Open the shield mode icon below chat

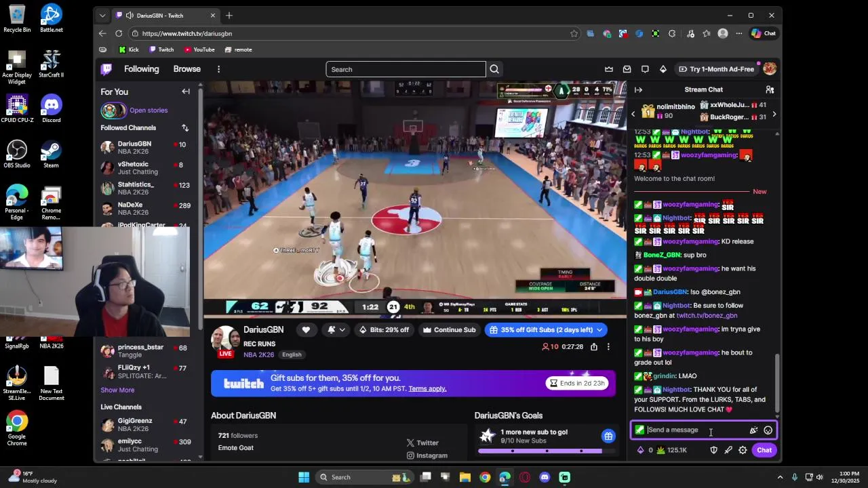713,450
